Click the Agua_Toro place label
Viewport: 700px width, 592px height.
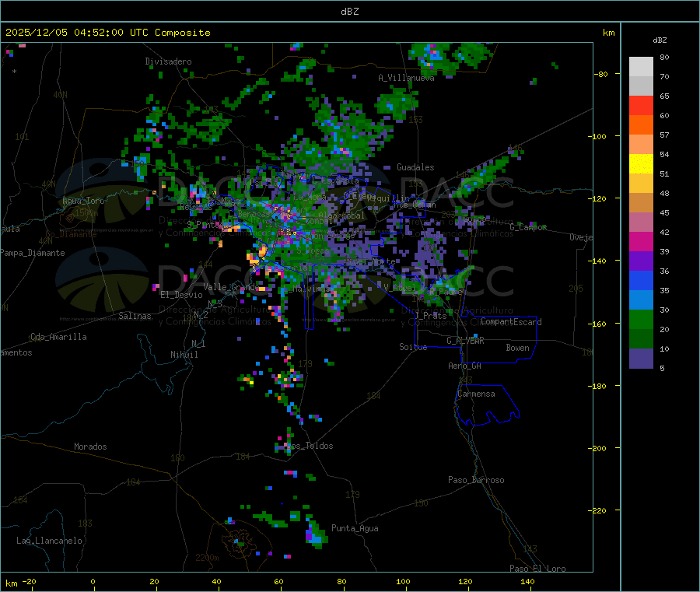click(83, 201)
